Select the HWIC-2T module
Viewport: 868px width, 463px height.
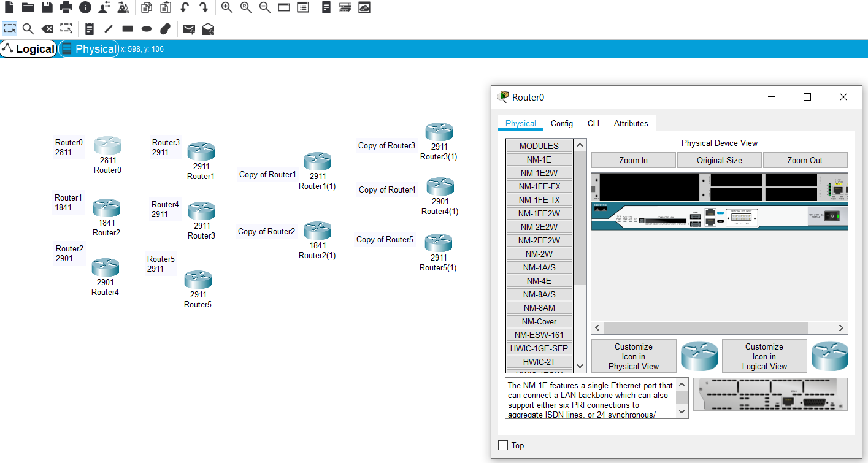pos(539,362)
